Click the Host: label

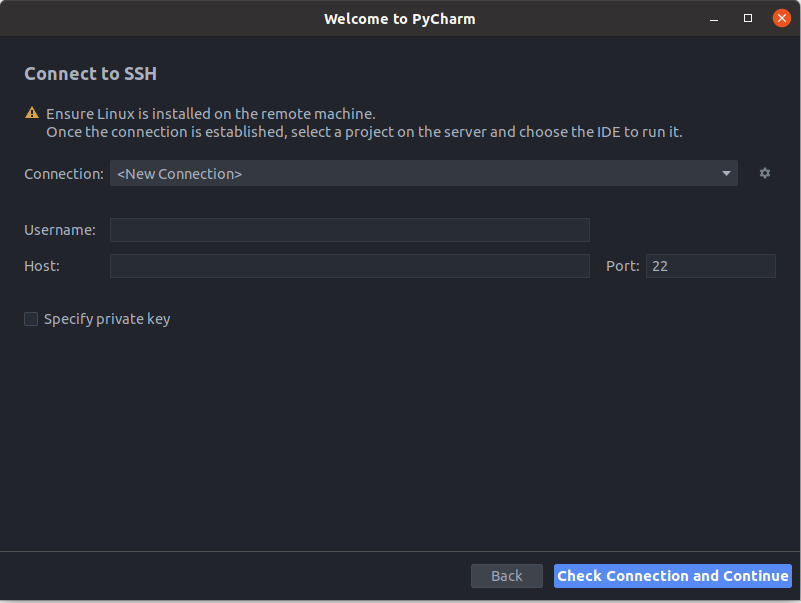point(42,266)
